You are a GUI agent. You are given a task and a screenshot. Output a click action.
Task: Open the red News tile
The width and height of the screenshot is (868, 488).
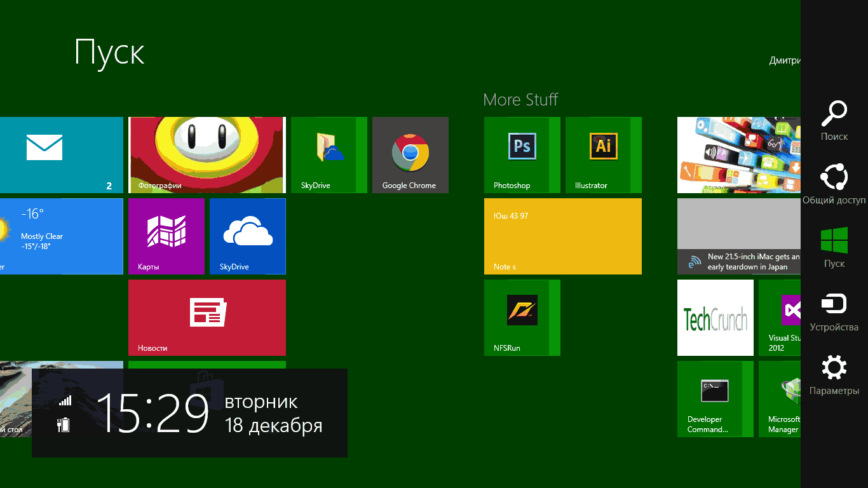[207, 318]
